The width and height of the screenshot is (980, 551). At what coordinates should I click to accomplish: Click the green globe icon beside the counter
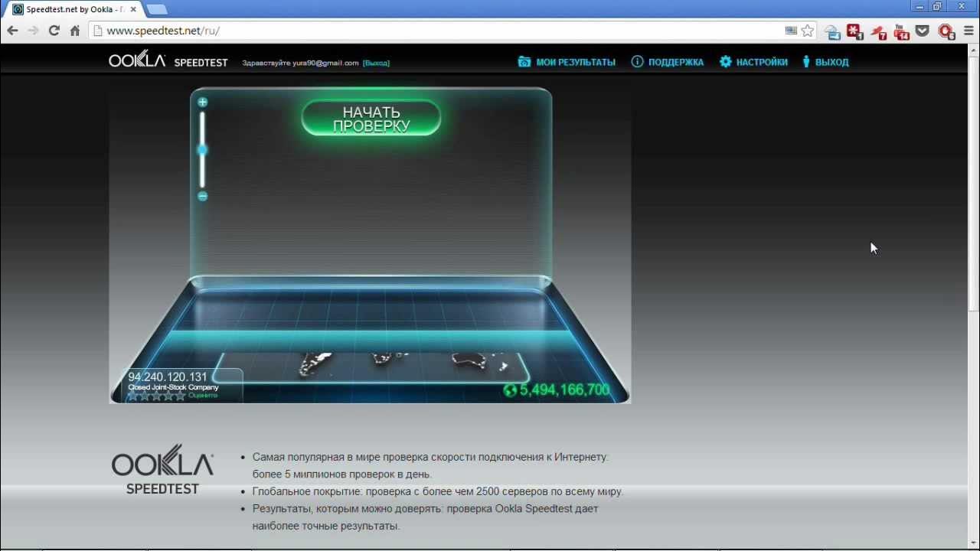pyautogui.click(x=510, y=391)
